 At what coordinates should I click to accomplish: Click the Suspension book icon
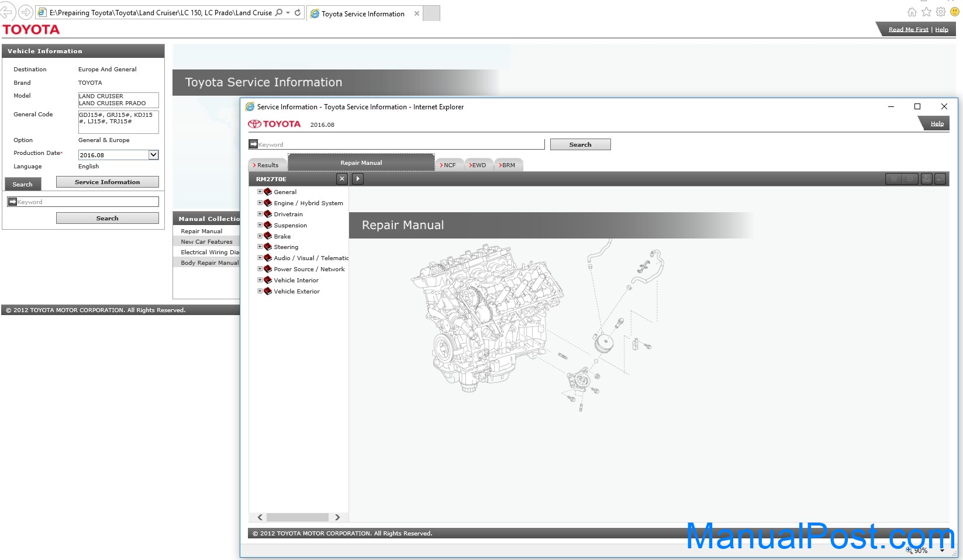tap(268, 225)
